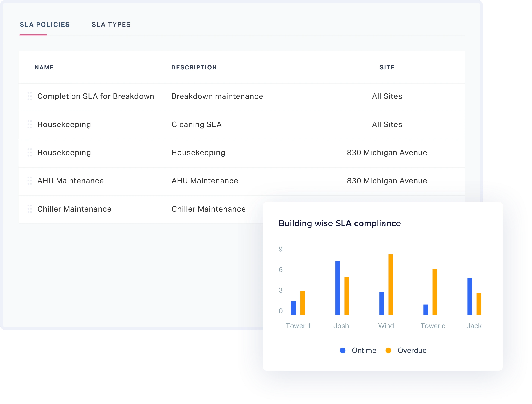The width and height of the screenshot is (532, 404).
Task: Click the Tower 1 axis label
Action: pos(298,326)
